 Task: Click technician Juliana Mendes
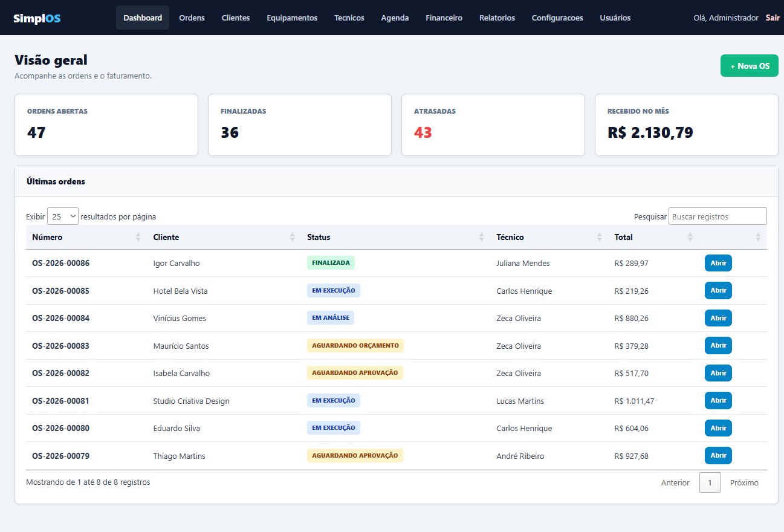coord(523,264)
